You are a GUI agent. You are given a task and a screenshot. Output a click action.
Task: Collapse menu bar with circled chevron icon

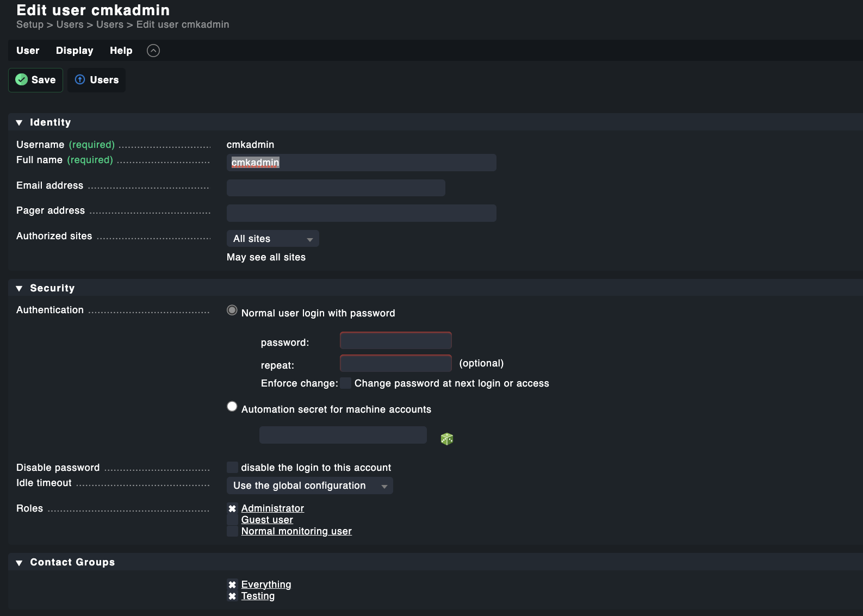153,51
